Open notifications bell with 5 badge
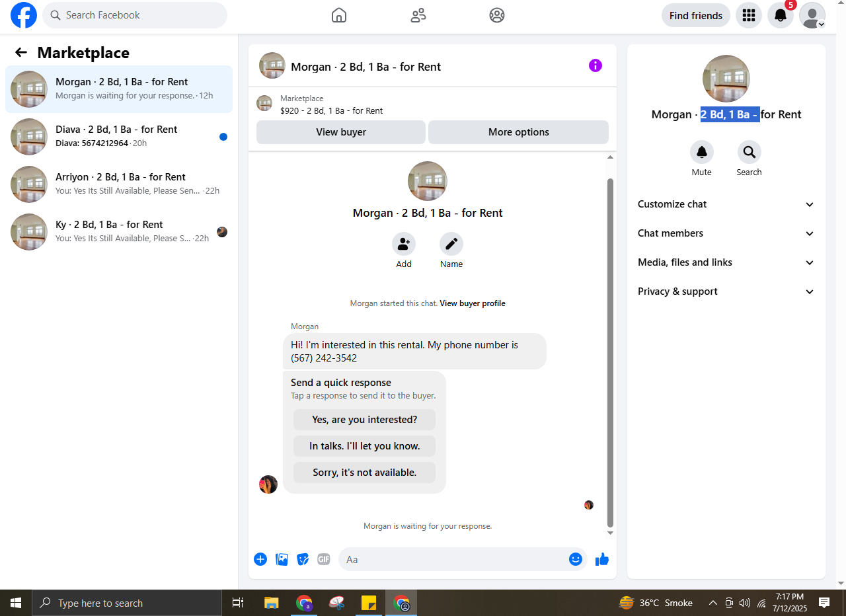This screenshot has width=846, height=616. (x=781, y=15)
